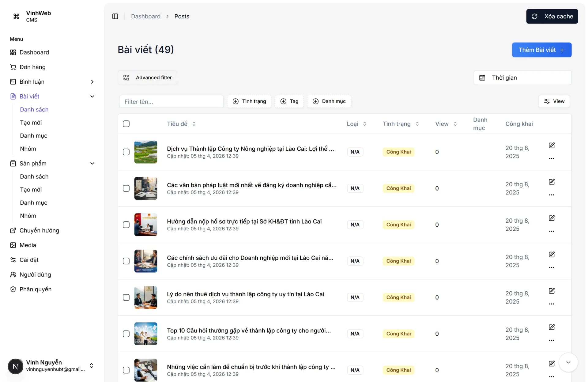The image size is (588, 382).
Task: Sort posts by the Tình trạng column arrows
Action: [417, 124]
